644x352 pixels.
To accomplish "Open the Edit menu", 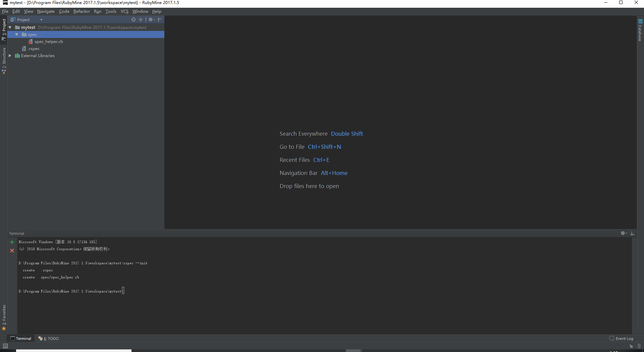I will tap(16, 11).
